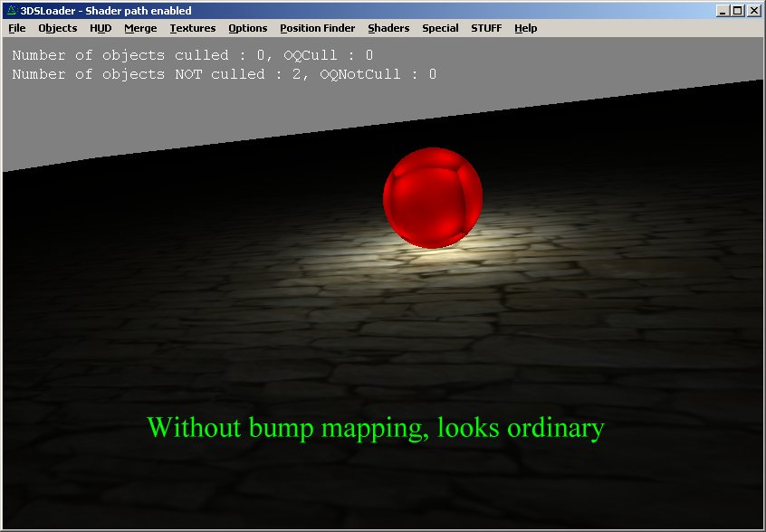Open the Shaders menu
Image resolution: width=766 pixels, height=532 pixels.
(388, 28)
